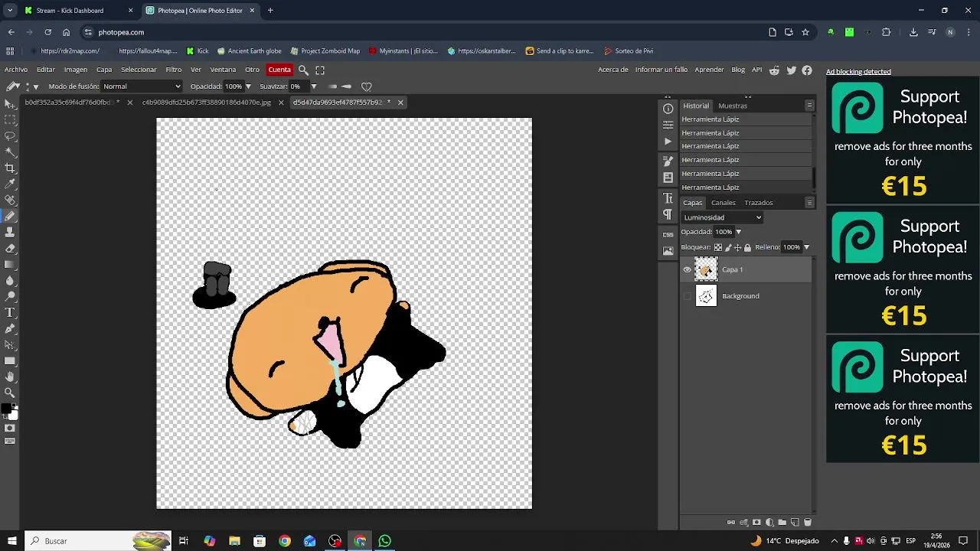Open the layer Opacidad dropdown arrow
Screen dimensions: 980x551
point(738,232)
